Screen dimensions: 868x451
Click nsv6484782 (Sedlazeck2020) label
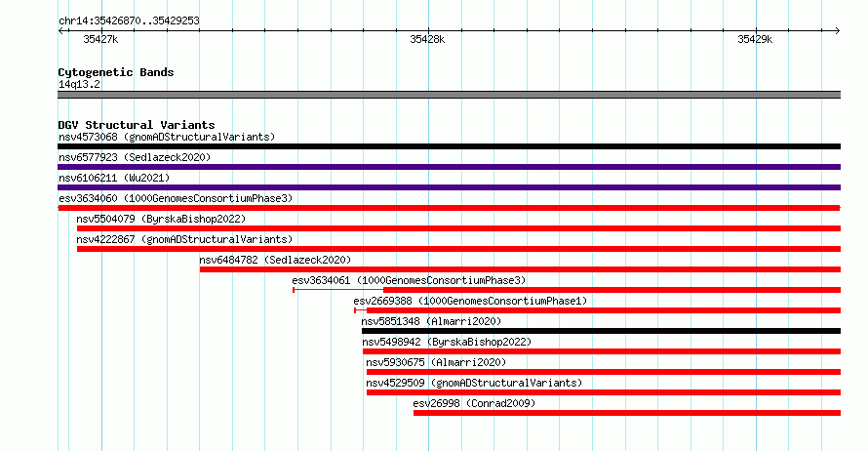[x=275, y=260]
